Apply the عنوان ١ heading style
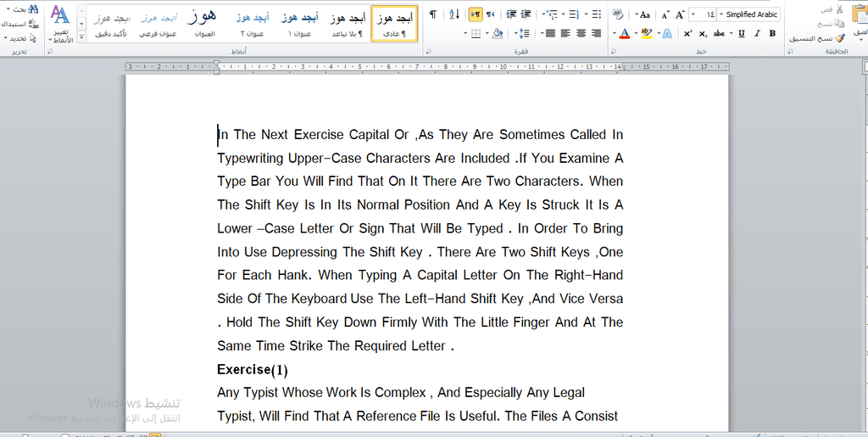This screenshot has height=437, width=868. tap(300, 25)
